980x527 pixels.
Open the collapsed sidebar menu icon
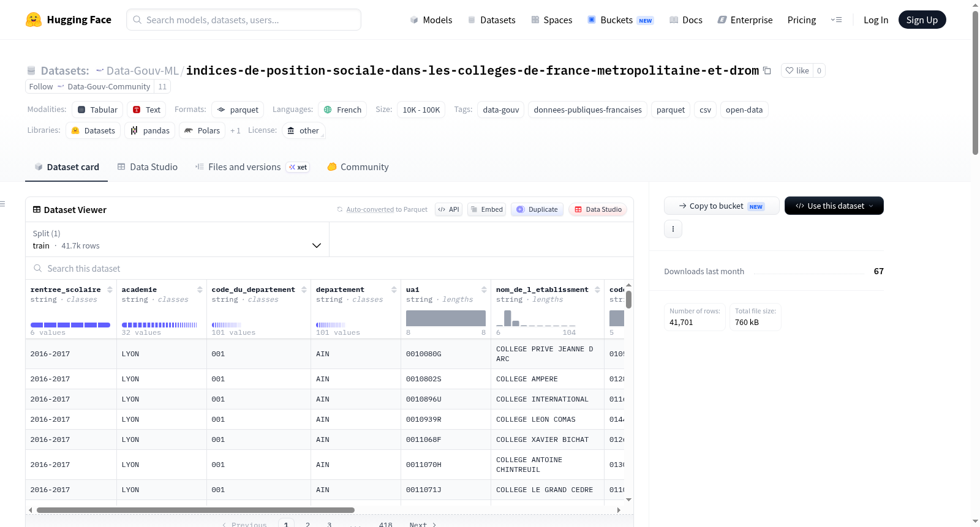(2, 204)
